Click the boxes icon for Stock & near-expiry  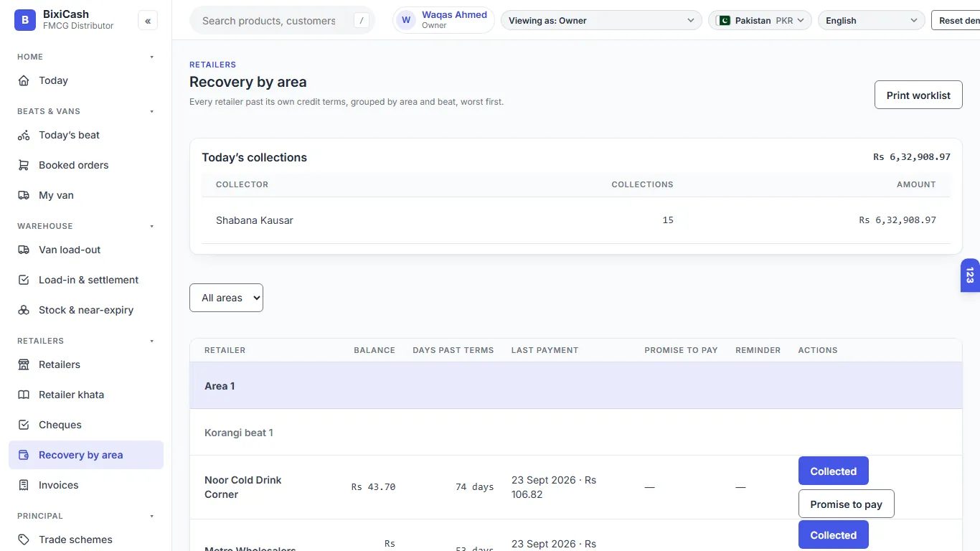tap(24, 310)
